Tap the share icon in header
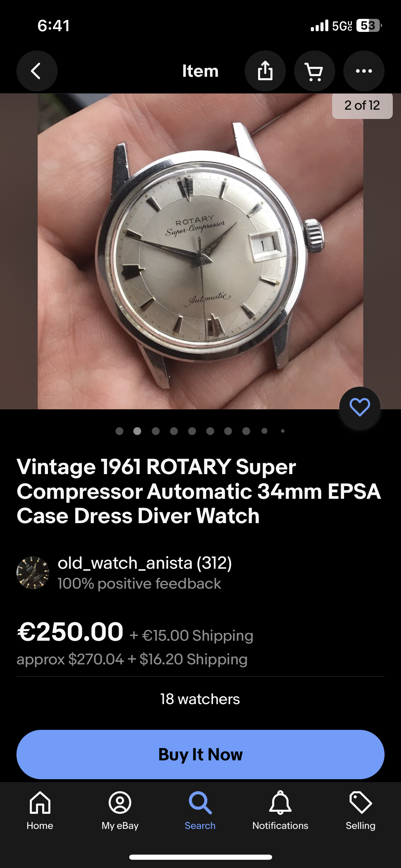 click(265, 71)
